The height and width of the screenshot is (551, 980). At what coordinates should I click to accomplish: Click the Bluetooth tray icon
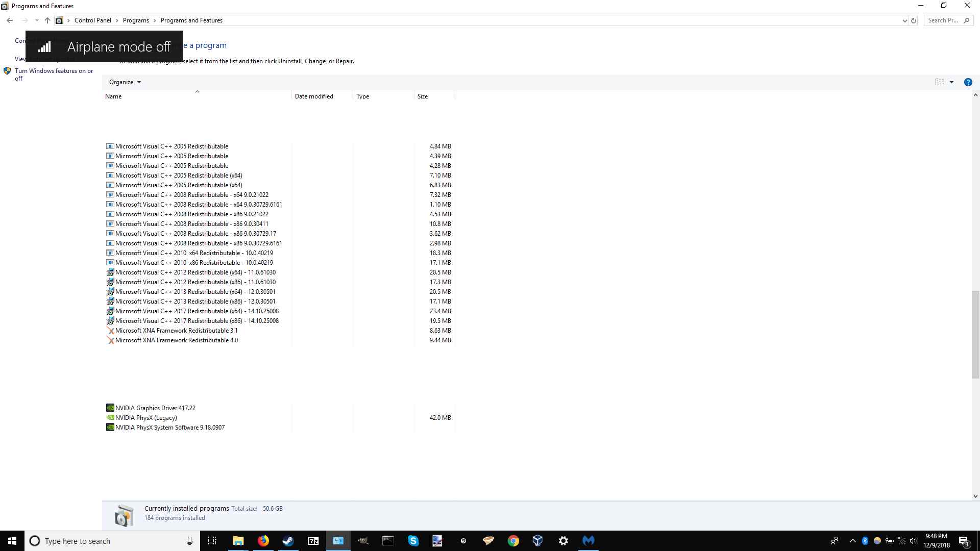[865, 541]
